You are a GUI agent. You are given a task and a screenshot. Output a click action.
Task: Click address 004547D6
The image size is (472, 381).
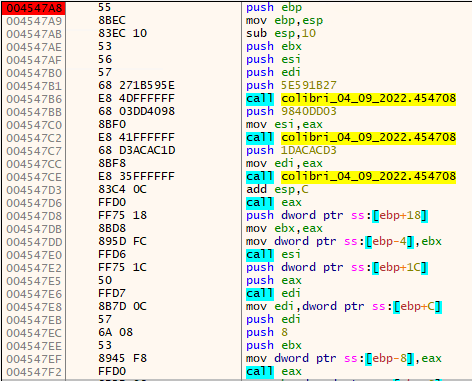pyautogui.click(x=34, y=203)
